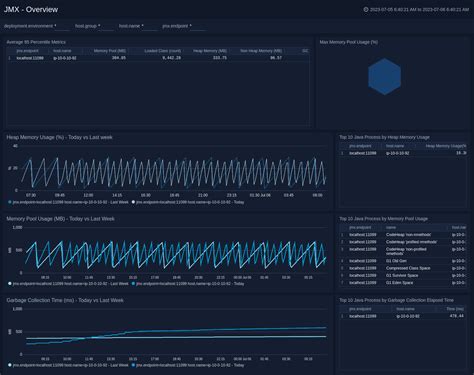Click the clock icon beside the time range
This screenshot has width=474, height=375.
click(x=366, y=10)
